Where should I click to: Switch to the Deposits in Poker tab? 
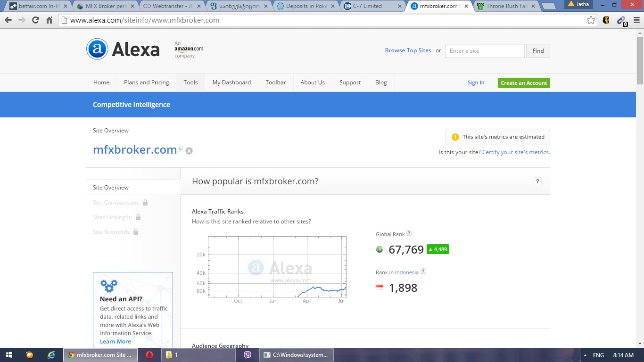click(x=306, y=6)
